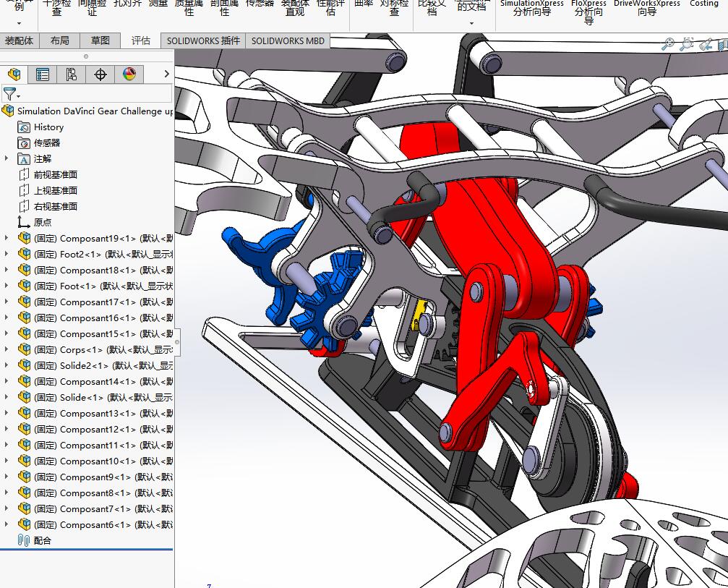Open the DimXpertManager crosshair tab icon
Viewport: 728px width, 588px height.
100,74
